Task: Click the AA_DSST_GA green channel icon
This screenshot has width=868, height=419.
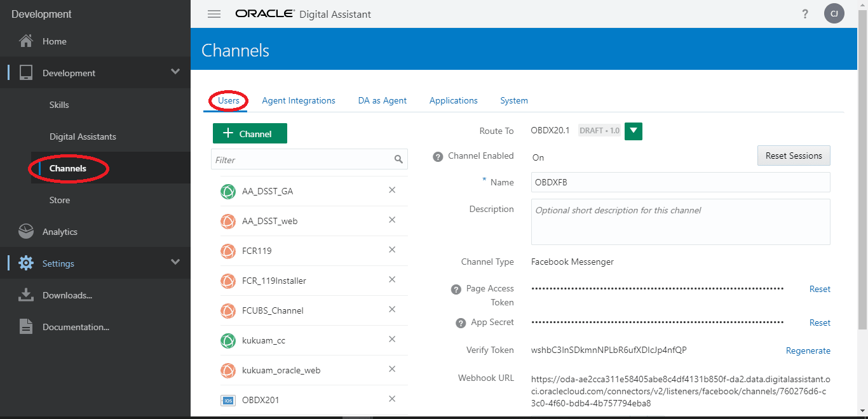Action: (x=228, y=191)
